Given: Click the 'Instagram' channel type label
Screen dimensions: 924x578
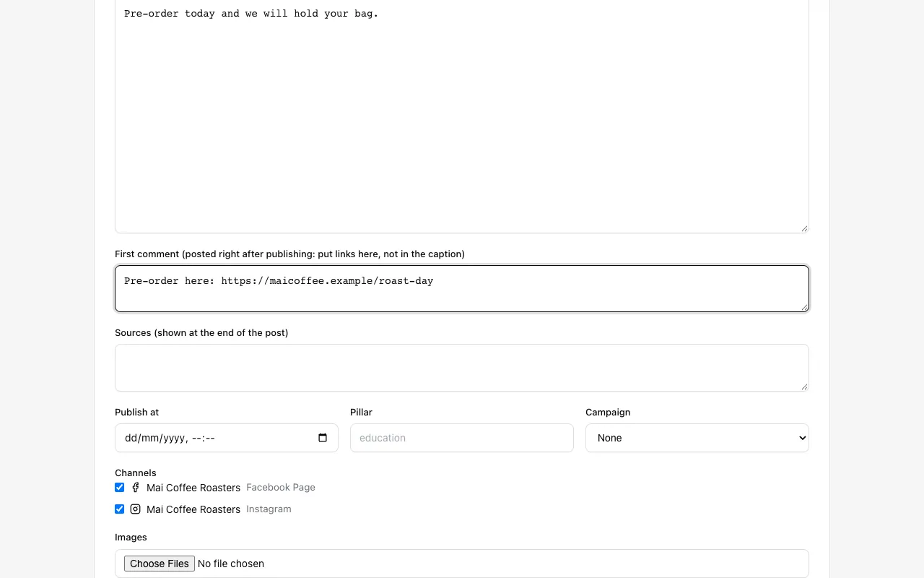Looking at the screenshot, I should point(269,509).
